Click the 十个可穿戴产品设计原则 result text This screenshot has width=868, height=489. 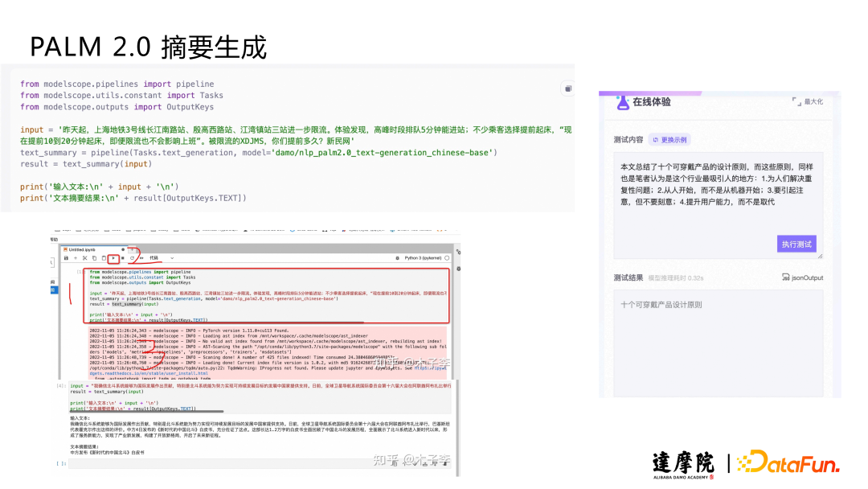coord(661,305)
